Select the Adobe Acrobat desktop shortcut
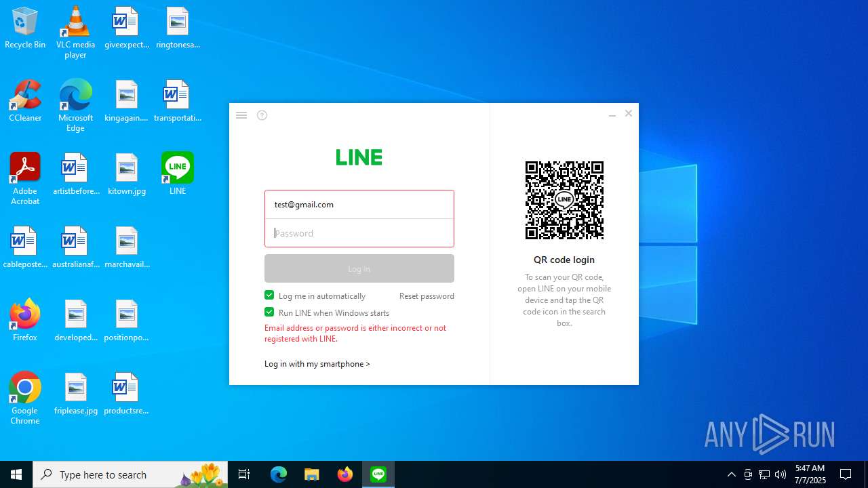This screenshot has height=488, width=868. coord(25,179)
